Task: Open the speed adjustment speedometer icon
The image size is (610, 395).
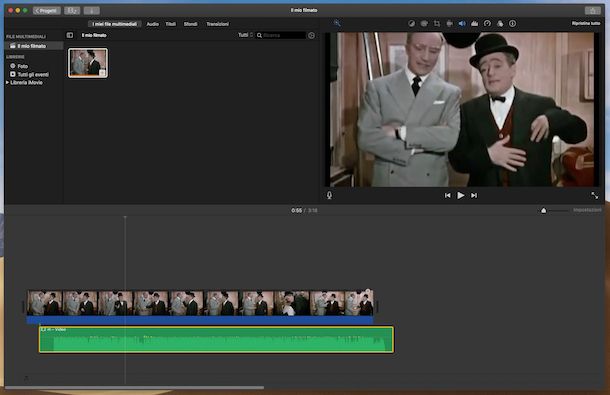Action: [x=487, y=24]
